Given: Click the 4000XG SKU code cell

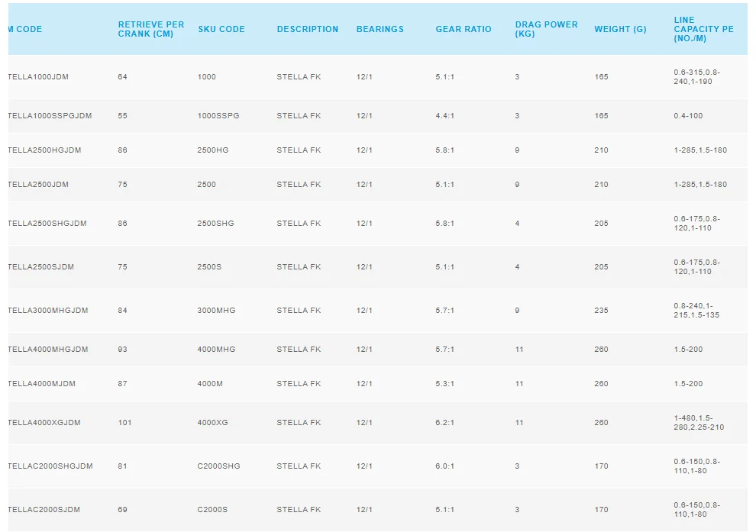Looking at the screenshot, I should click(213, 423).
